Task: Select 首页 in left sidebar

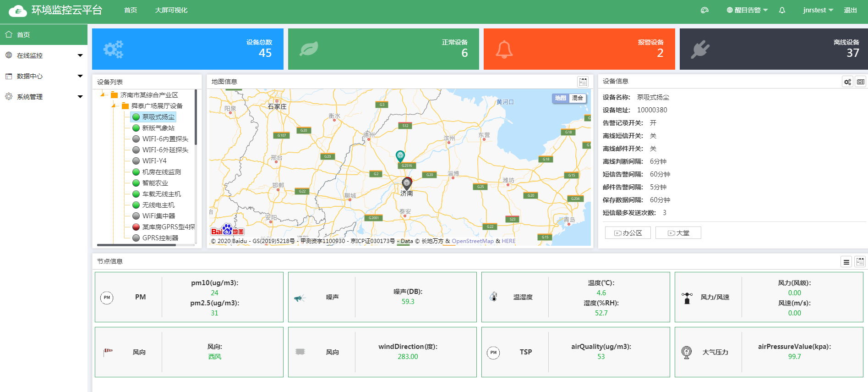Action: click(x=44, y=35)
